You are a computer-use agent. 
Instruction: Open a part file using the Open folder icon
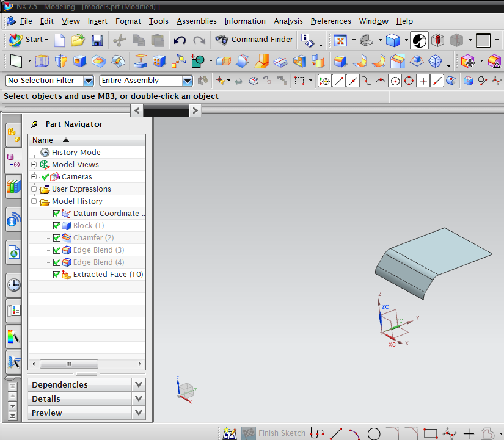[x=78, y=40]
